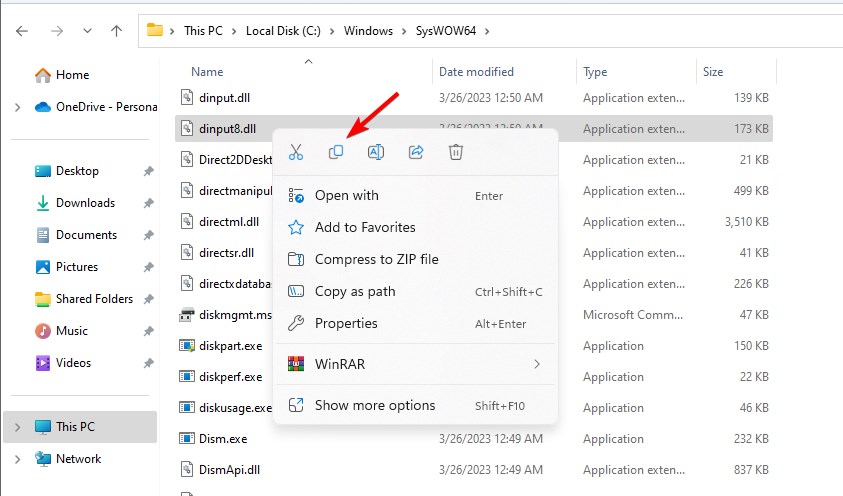Expand the chevron after Windows breadcrumb
This screenshot has height=496, width=843.
coord(404,31)
